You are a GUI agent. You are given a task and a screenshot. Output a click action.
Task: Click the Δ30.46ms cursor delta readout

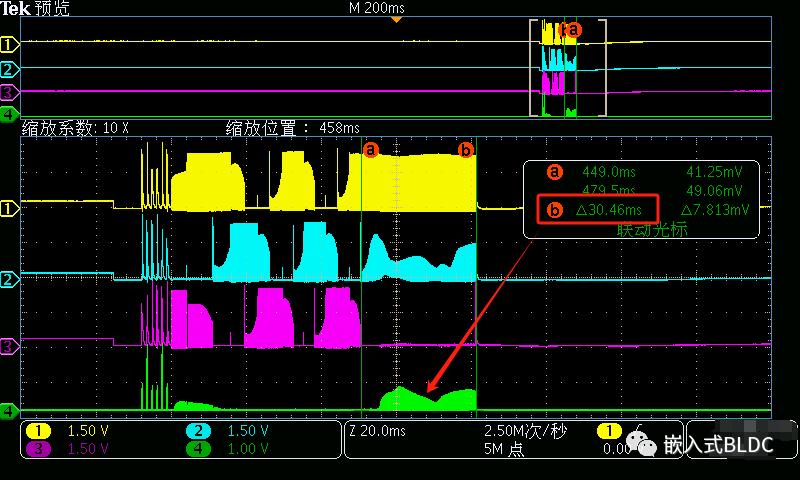608,210
